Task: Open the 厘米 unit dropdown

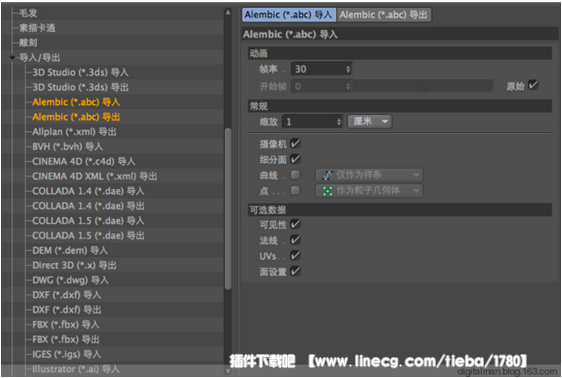Action: (370, 121)
